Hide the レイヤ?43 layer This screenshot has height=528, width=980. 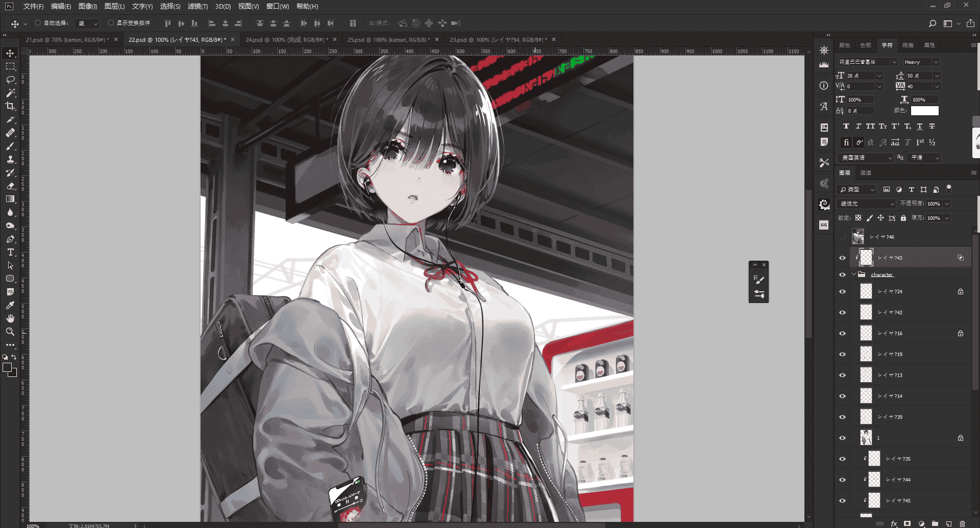pyautogui.click(x=842, y=258)
